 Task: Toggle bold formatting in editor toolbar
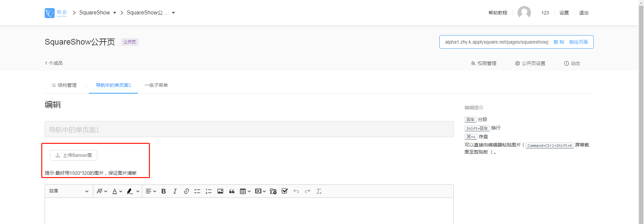pyautogui.click(x=164, y=191)
